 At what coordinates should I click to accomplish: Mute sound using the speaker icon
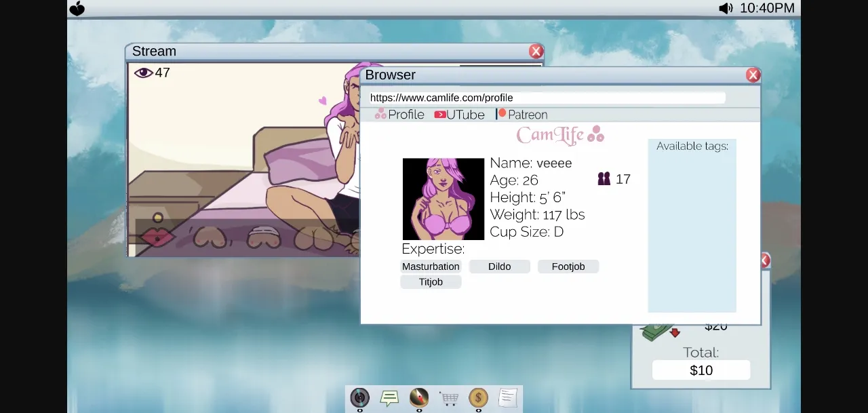(x=726, y=8)
